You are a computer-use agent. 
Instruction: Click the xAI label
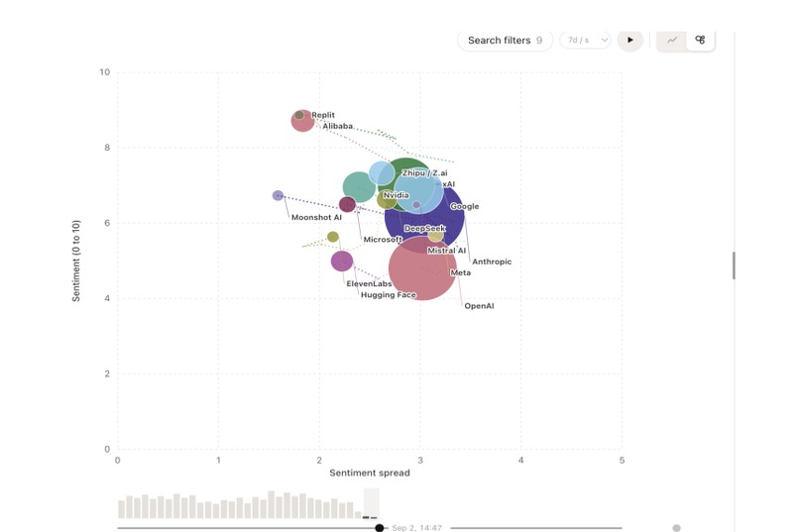point(448,184)
